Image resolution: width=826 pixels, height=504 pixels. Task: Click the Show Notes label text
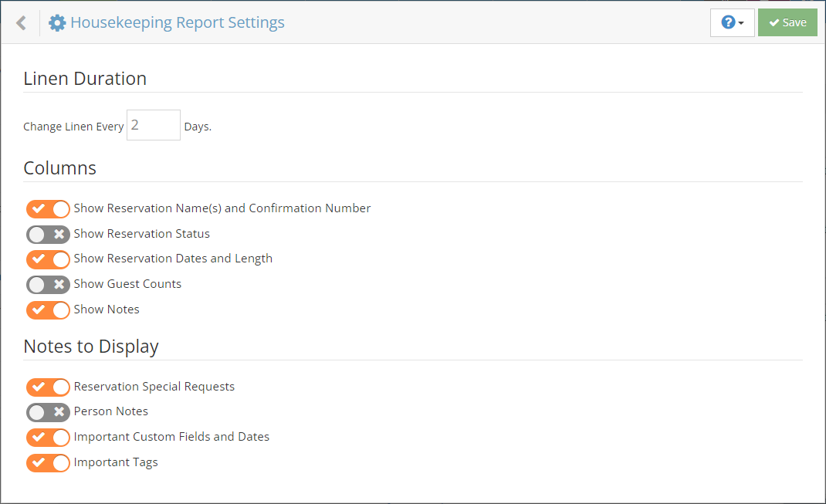click(x=107, y=310)
